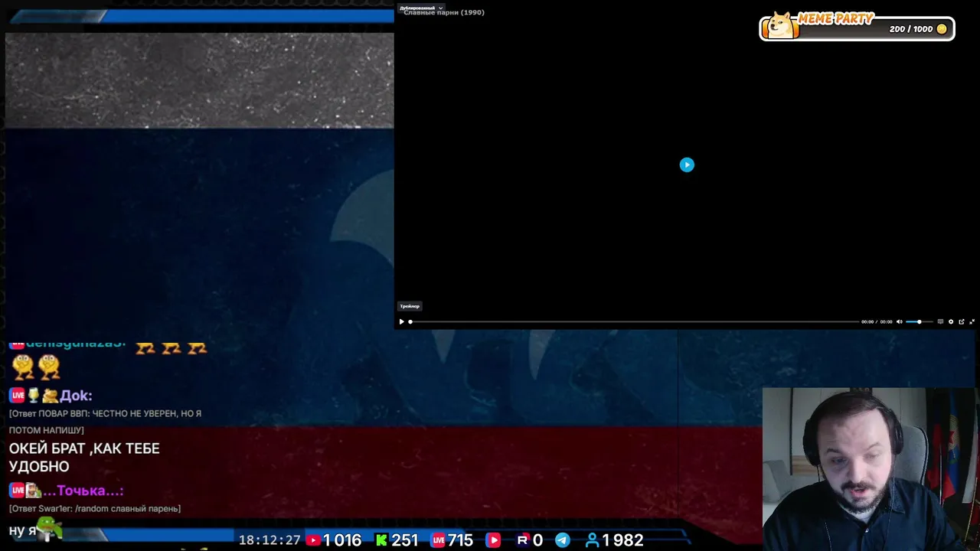Click the LIVE badge beside ...Точька...
This screenshot has width=980, height=551.
[x=17, y=491]
